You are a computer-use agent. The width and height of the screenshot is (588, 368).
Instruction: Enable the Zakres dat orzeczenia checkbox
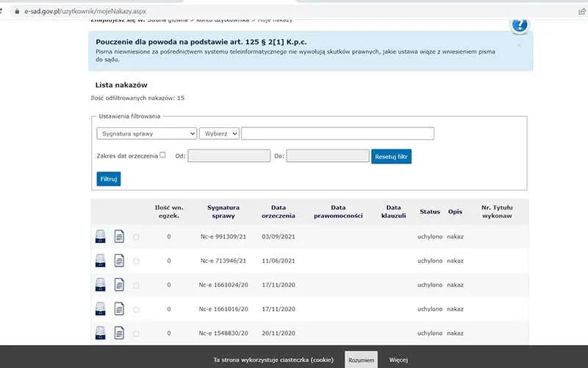pyautogui.click(x=162, y=155)
